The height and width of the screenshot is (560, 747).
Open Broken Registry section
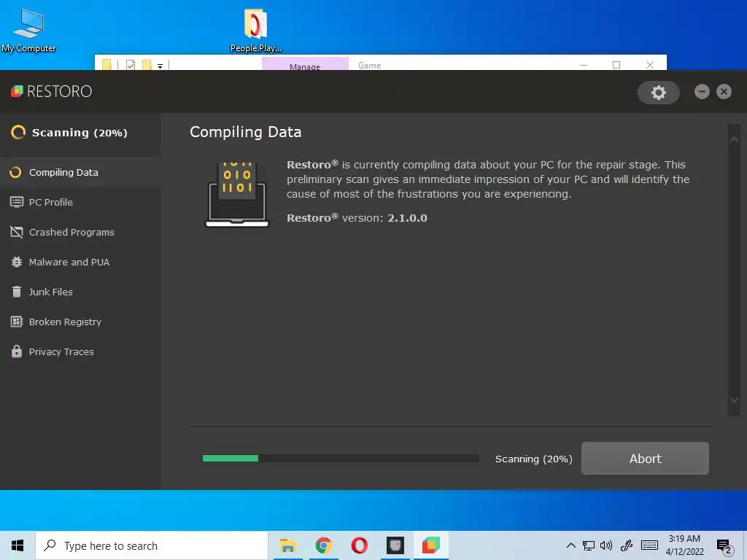pos(80,322)
